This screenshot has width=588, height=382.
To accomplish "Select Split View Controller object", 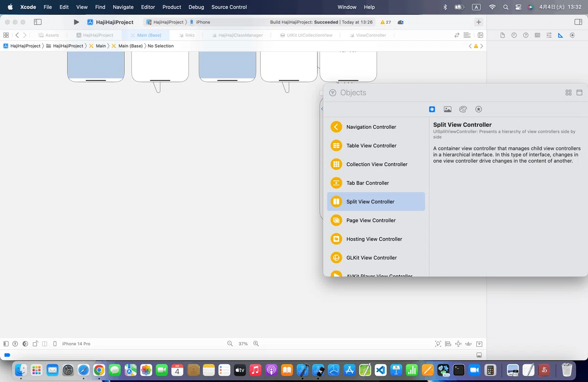I will (376, 202).
